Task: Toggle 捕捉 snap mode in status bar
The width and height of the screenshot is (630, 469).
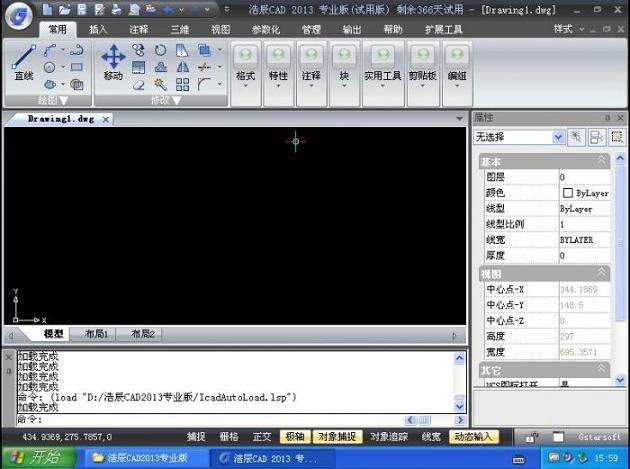Action: click(x=197, y=437)
